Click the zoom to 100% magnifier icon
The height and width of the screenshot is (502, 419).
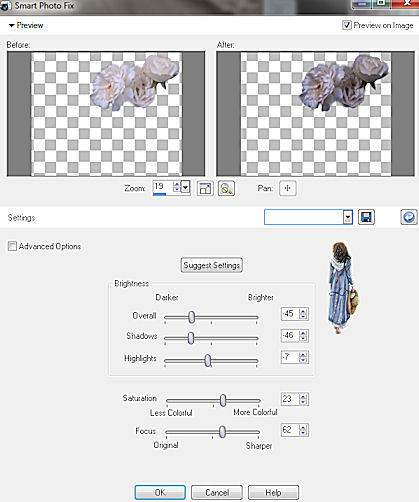(x=226, y=189)
